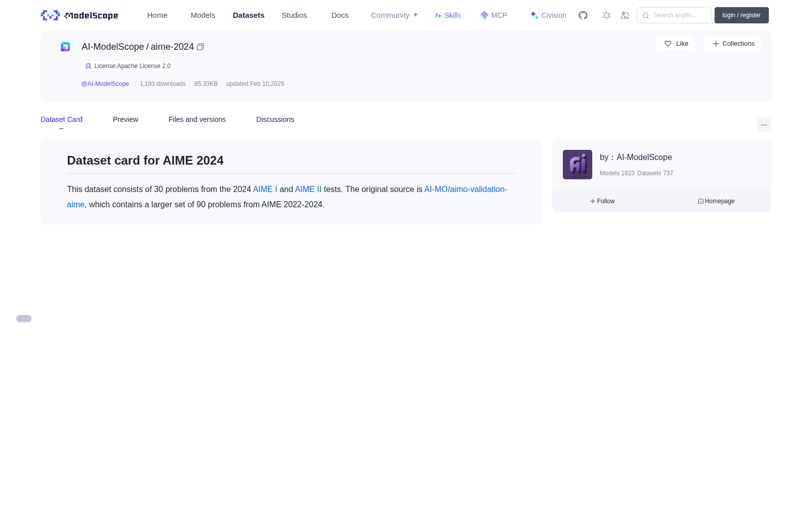Click the plus icon in Collections
The width and height of the screenshot is (812, 508).
coord(716,44)
